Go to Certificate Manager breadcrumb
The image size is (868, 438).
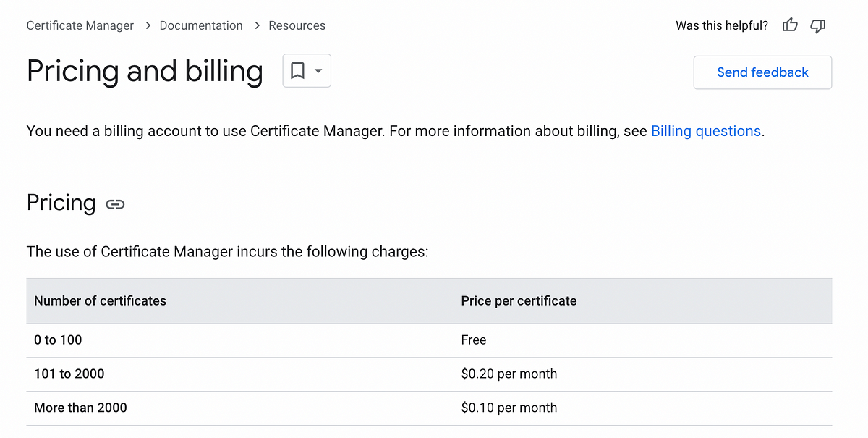coord(80,25)
